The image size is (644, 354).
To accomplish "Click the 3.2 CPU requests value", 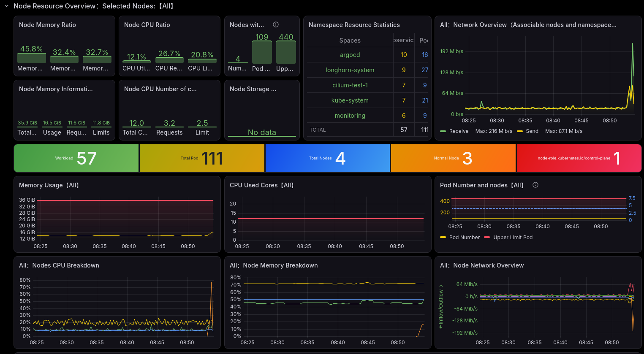I will point(169,123).
